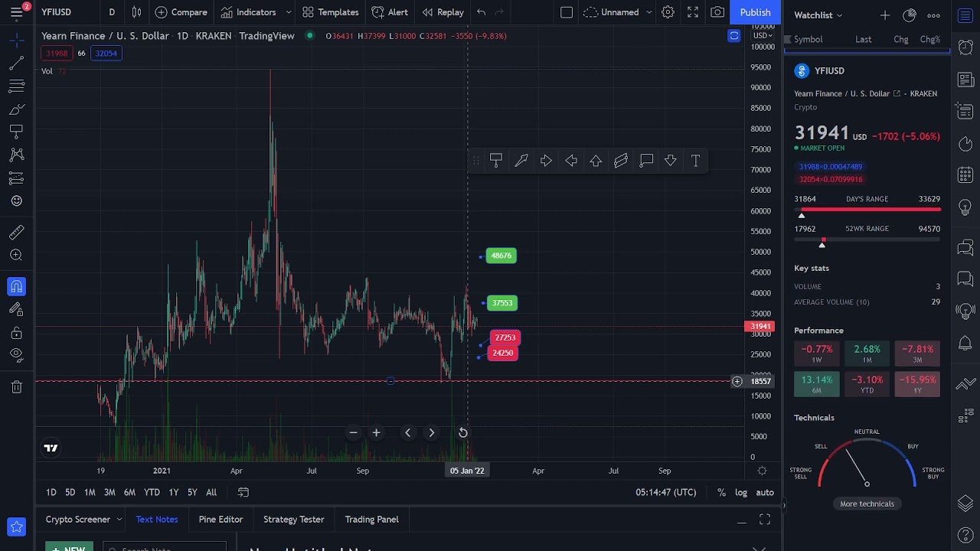Screen dimensions: 980x551
Task: Open the Crypto Screener tab
Action: coord(77,519)
